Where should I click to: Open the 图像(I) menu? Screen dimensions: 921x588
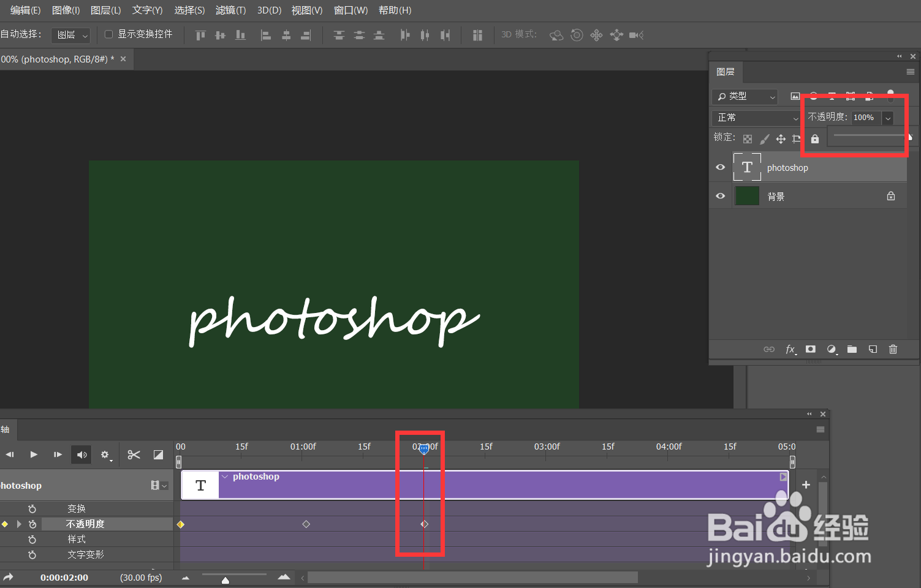pyautogui.click(x=66, y=10)
